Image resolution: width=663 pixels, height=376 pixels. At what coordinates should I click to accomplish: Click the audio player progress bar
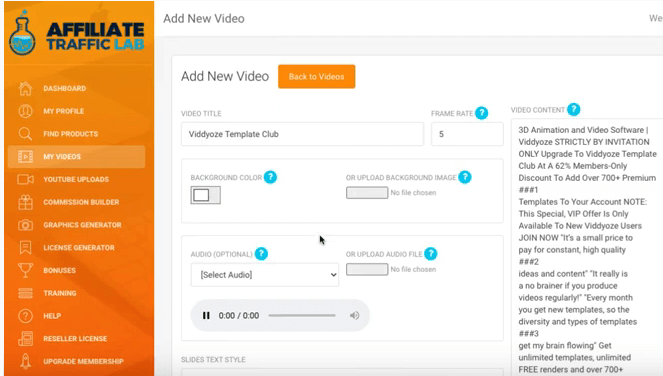[x=302, y=316]
